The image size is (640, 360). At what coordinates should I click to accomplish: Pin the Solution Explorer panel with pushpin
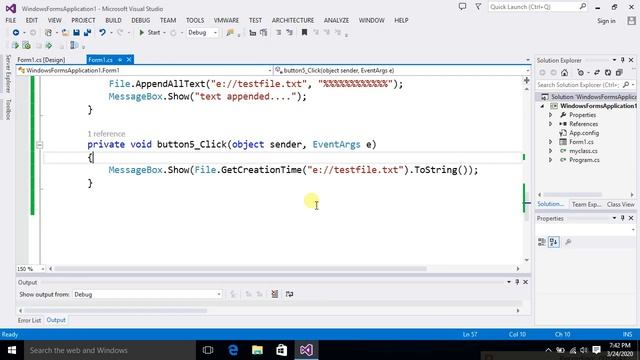(x=622, y=60)
